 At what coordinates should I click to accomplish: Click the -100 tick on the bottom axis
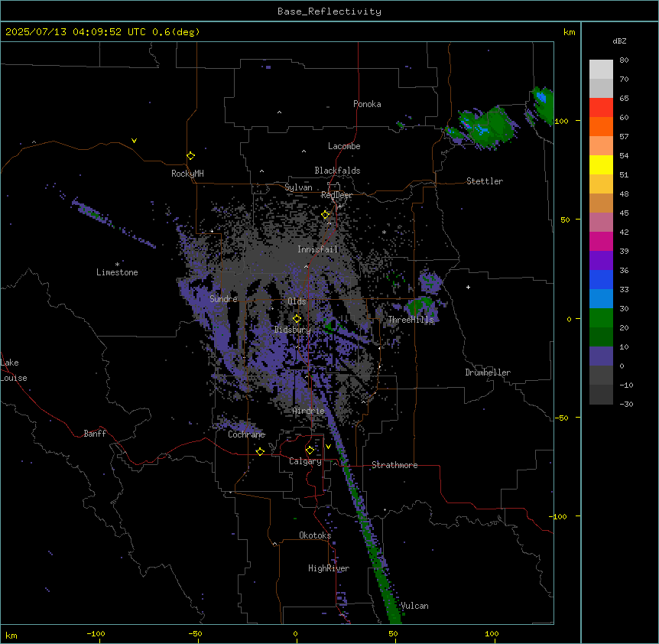pos(96,633)
